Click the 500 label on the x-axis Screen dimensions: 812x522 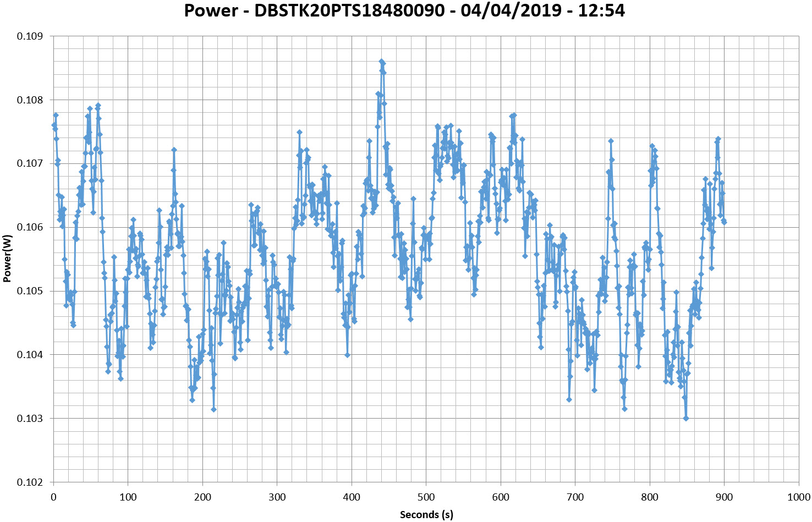tap(426, 498)
